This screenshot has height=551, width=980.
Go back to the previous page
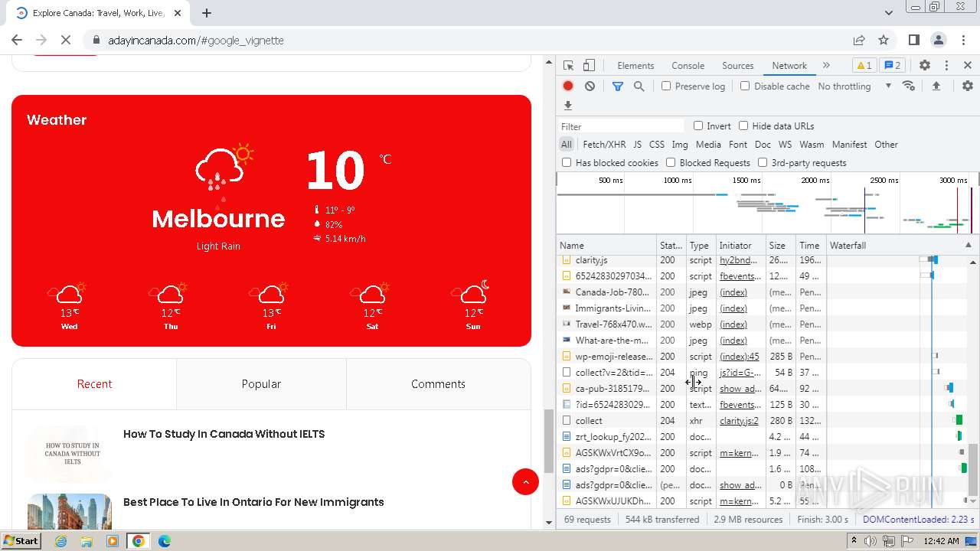[x=17, y=41]
